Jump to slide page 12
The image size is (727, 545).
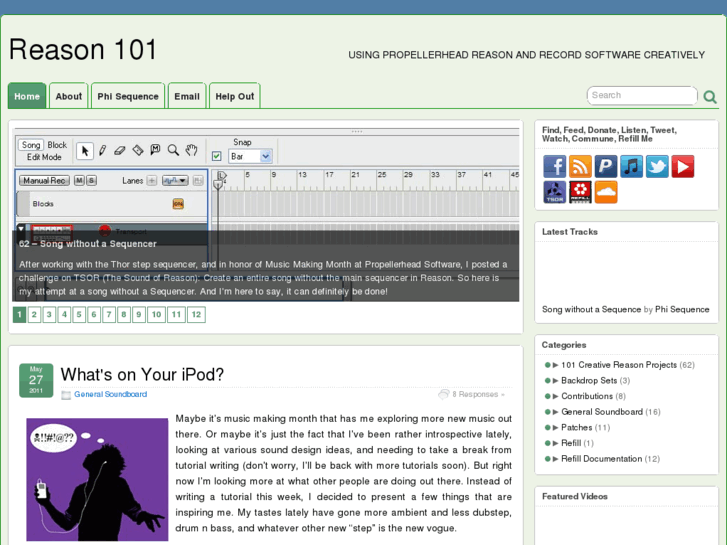197,315
